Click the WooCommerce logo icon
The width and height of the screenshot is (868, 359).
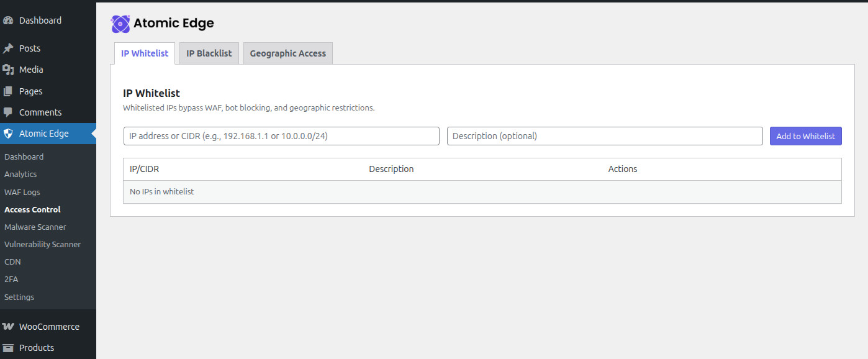(x=8, y=327)
